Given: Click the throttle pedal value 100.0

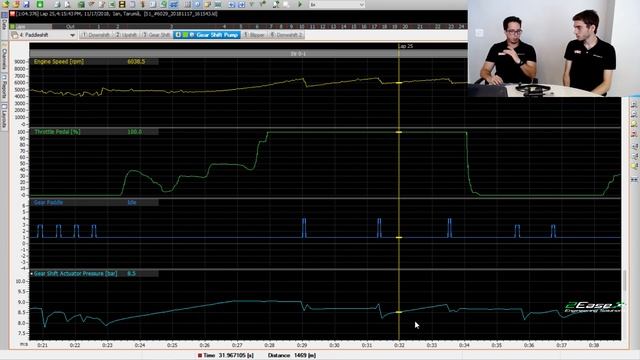Looking at the screenshot, I should [x=135, y=132].
